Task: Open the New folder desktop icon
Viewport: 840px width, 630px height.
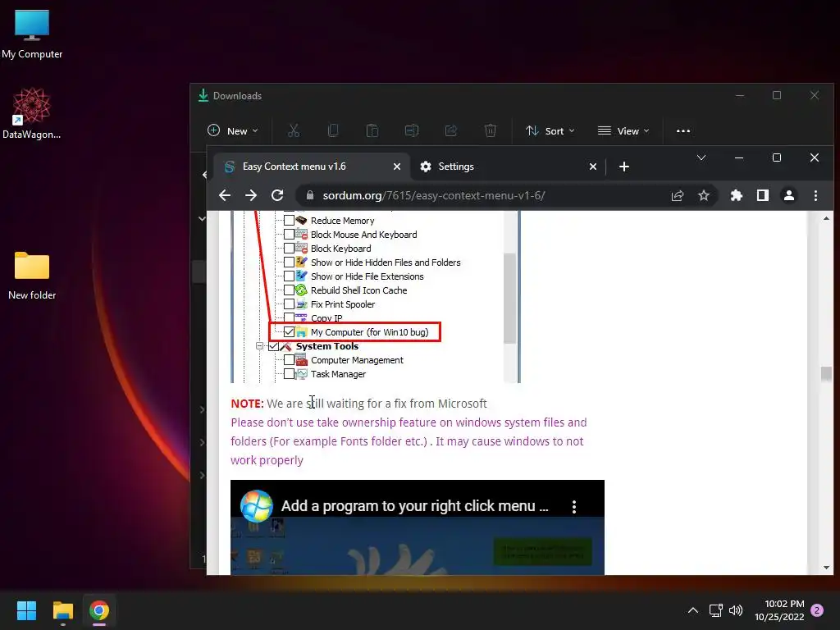Action: point(32,276)
